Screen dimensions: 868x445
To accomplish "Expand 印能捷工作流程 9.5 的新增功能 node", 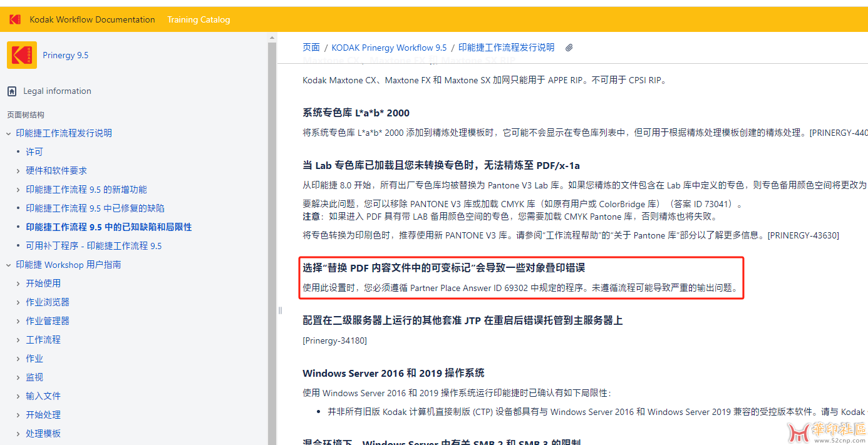I will (x=18, y=190).
